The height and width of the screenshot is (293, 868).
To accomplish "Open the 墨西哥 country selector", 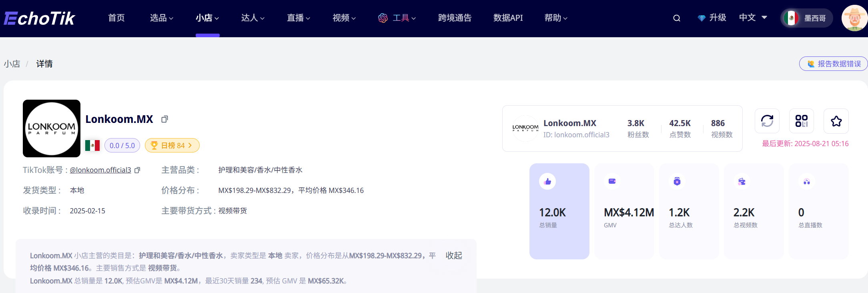I will click(807, 18).
